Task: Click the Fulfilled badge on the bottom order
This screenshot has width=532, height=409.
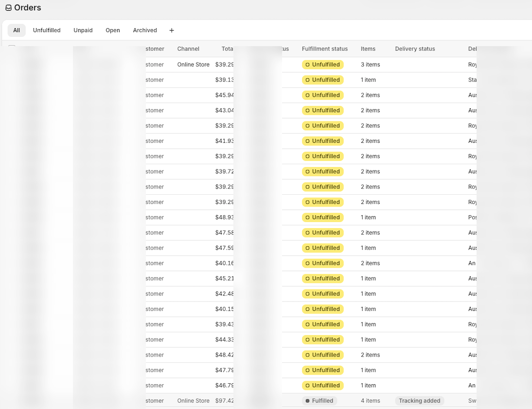Action: coord(319,400)
